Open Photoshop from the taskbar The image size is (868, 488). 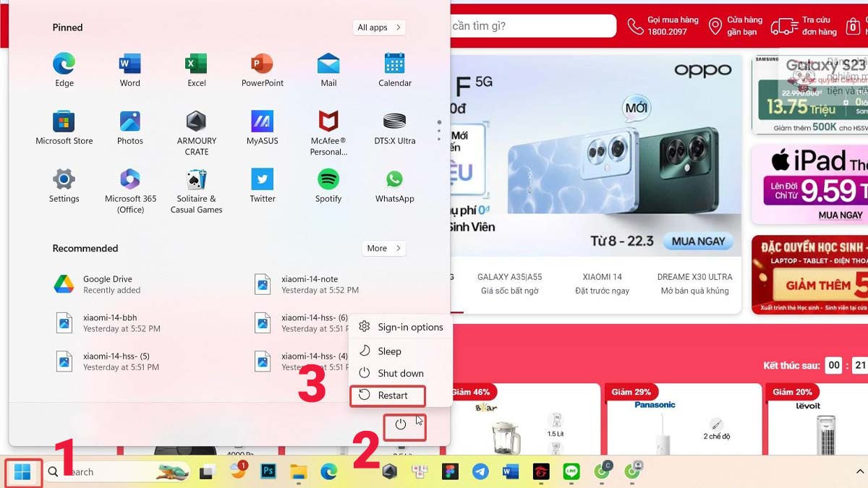click(268, 472)
